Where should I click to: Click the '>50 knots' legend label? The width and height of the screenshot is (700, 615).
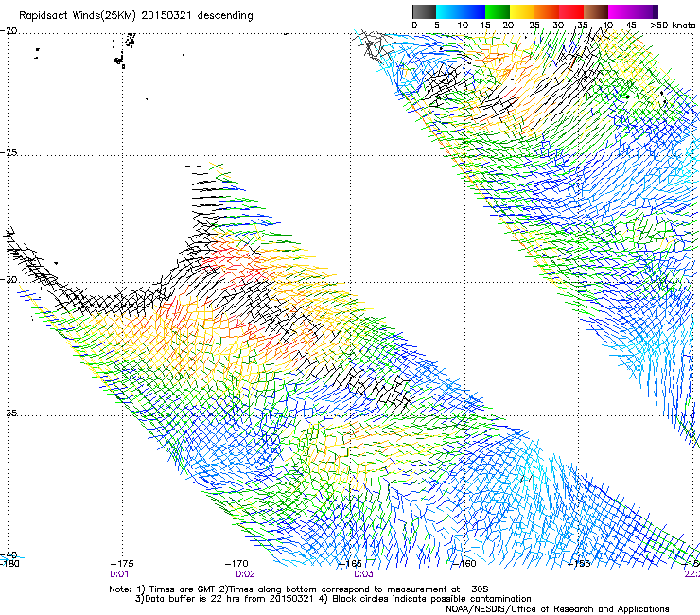pyautogui.click(x=673, y=26)
